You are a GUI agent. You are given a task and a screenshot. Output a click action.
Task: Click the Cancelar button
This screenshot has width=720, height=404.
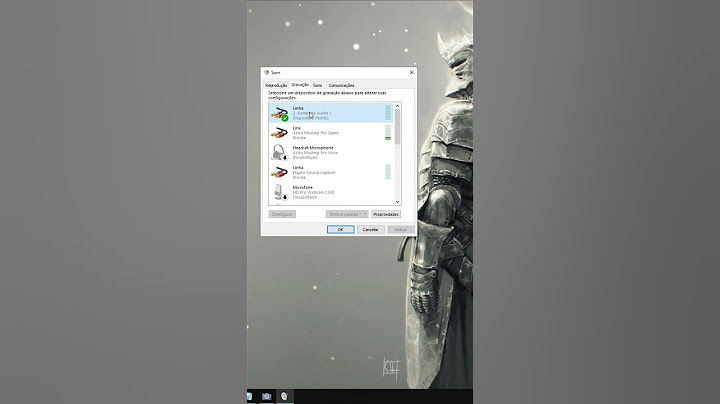[x=371, y=229]
